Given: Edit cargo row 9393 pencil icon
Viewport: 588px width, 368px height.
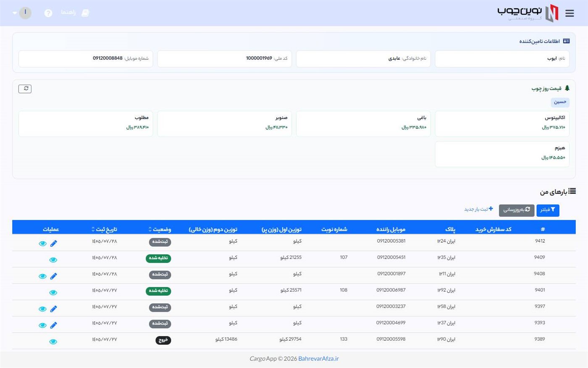Looking at the screenshot, I should 53,326.
